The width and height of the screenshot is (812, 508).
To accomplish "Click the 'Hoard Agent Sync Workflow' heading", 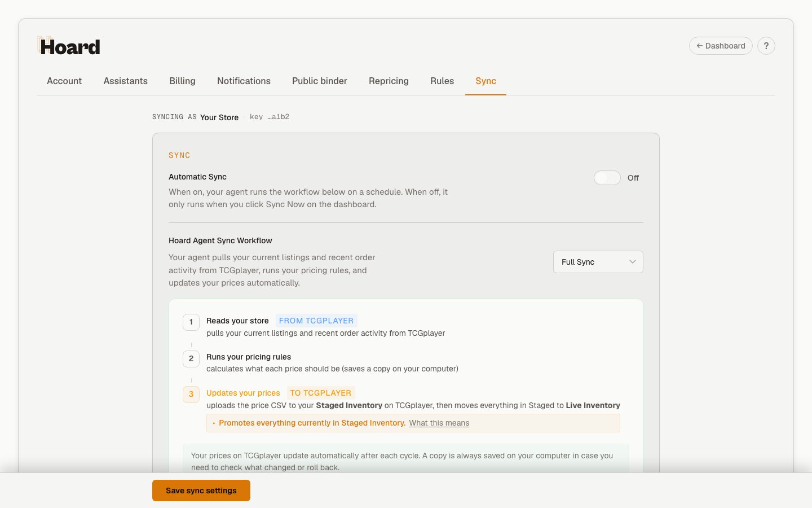I will [220, 240].
